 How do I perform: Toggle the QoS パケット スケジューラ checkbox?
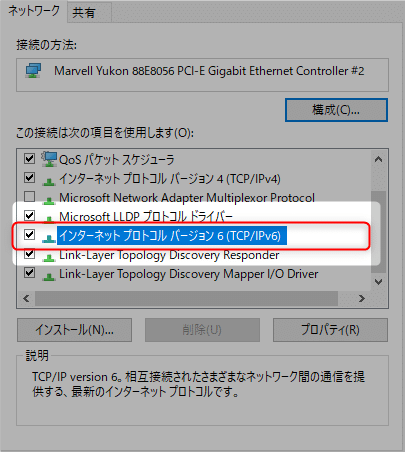(29, 158)
